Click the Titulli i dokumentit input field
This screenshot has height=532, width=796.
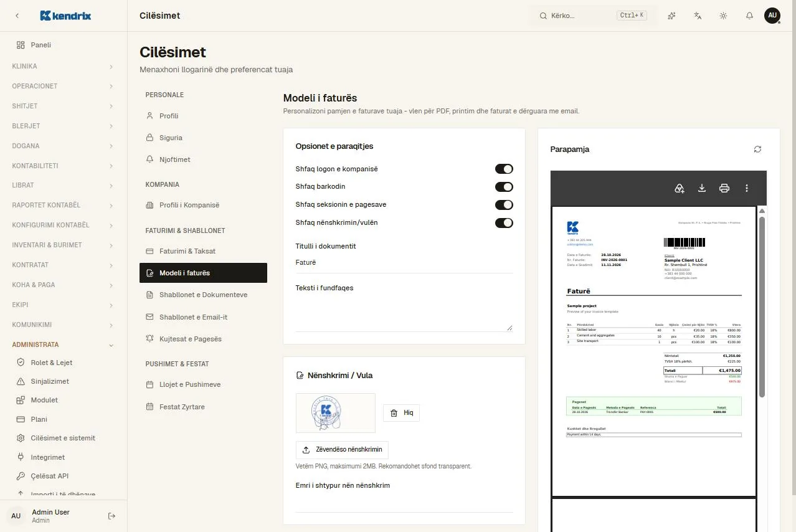pyautogui.click(x=404, y=263)
